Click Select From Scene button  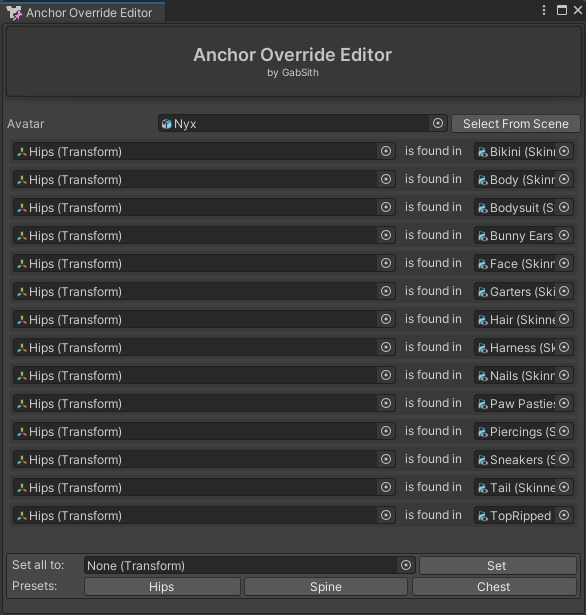(516, 124)
